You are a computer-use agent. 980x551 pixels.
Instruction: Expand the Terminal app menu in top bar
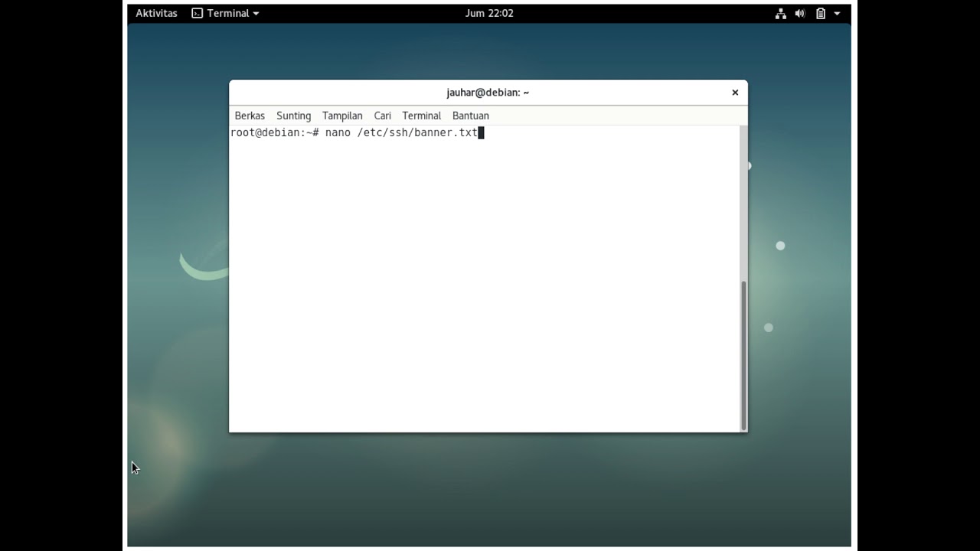225,13
